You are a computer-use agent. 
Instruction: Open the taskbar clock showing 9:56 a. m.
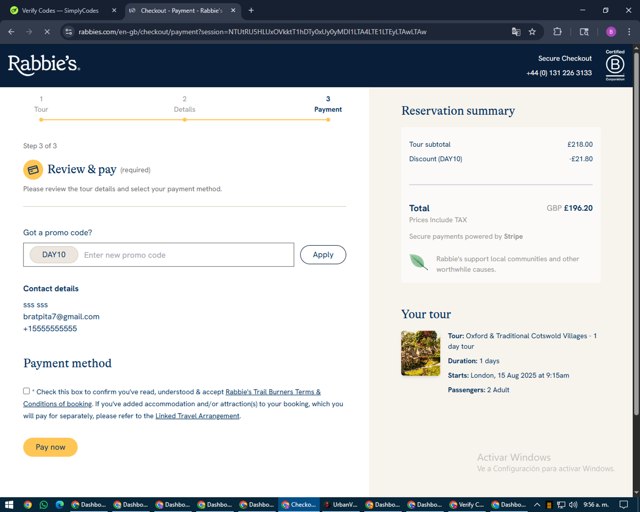click(x=596, y=505)
